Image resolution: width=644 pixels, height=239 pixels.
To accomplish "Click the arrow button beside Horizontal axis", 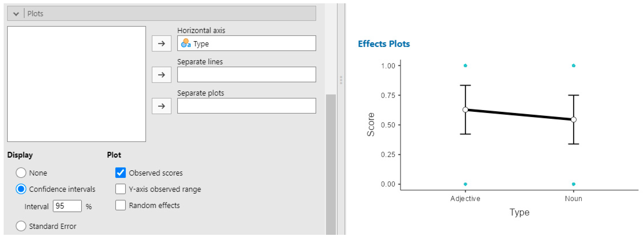I will coord(162,44).
